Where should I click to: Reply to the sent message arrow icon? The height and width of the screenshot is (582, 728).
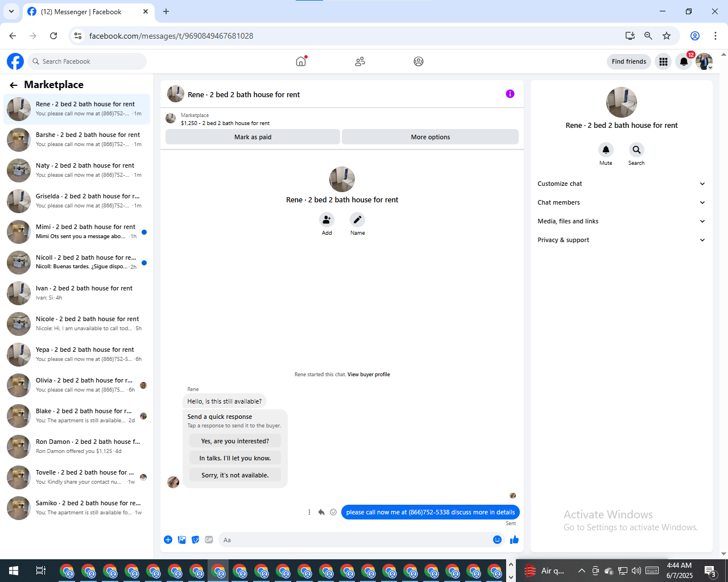tap(321, 512)
